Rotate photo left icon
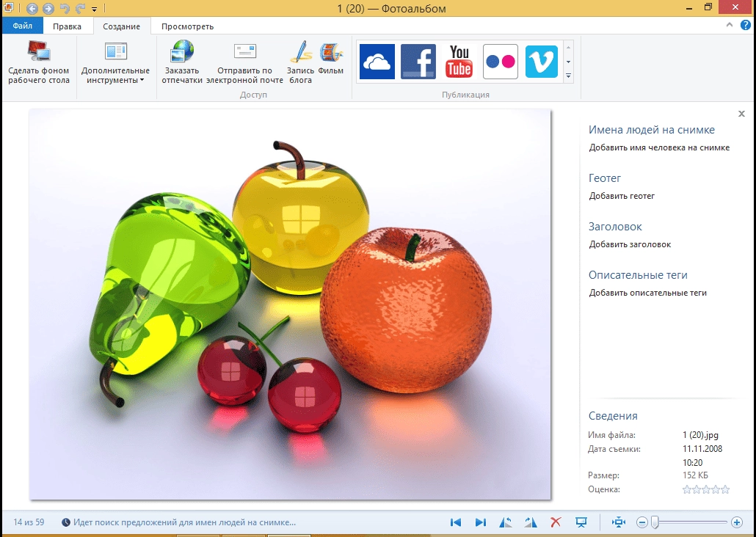The height and width of the screenshot is (537, 756). [x=505, y=522]
